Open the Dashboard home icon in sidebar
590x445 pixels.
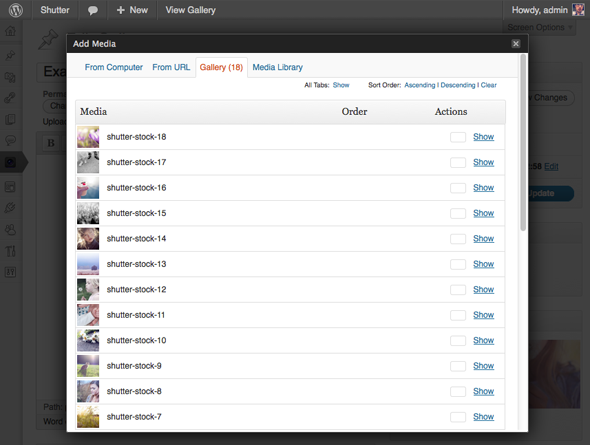(11, 31)
